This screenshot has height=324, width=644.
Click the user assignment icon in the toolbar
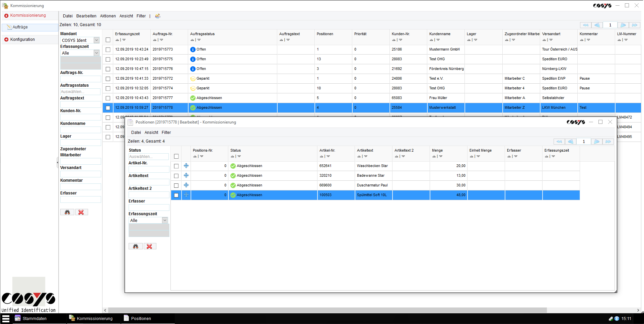coord(157,16)
